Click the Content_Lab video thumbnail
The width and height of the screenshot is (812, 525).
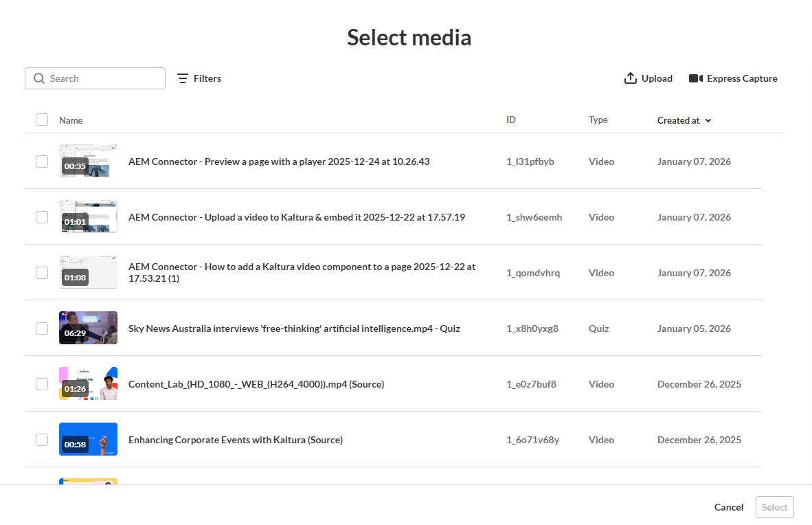(x=88, y=384)
